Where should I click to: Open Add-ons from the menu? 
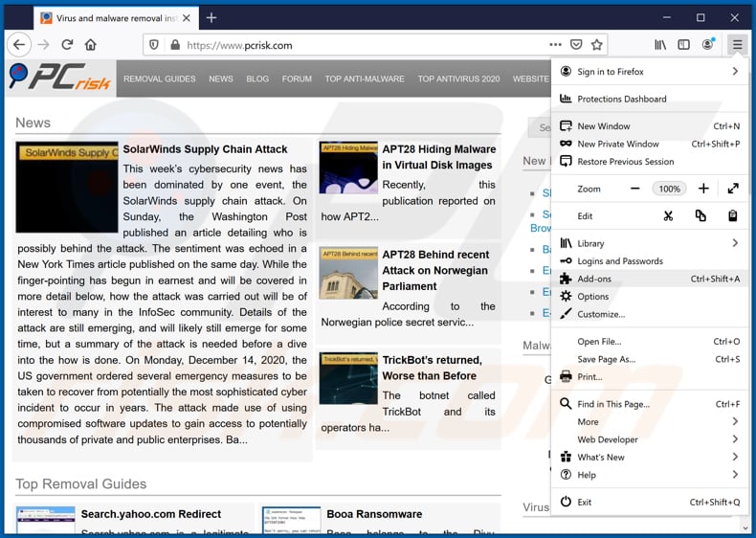click(x=649, y=279)
